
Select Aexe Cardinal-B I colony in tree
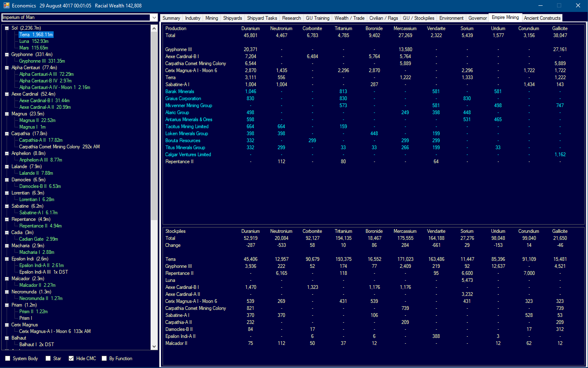point(45,101)
